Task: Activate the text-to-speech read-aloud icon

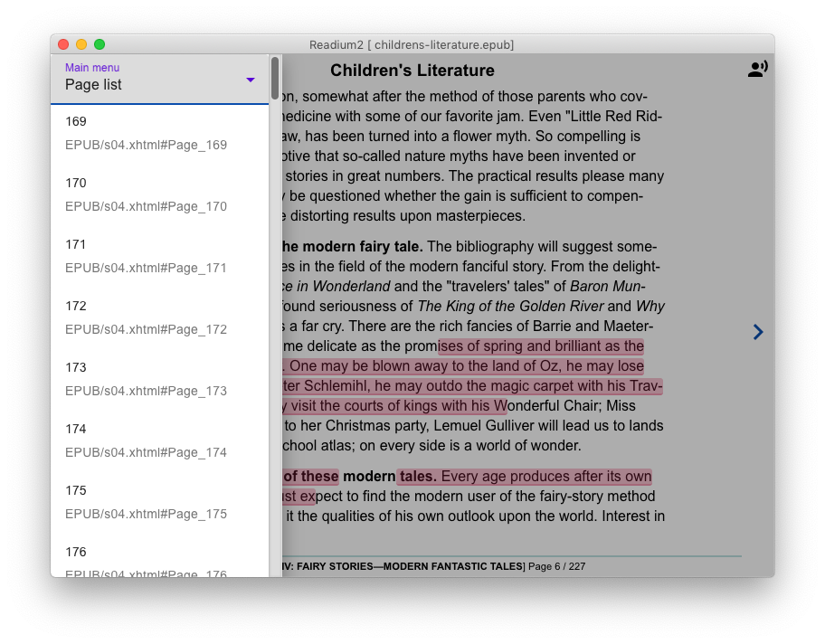Action: [x=757, y=67]
